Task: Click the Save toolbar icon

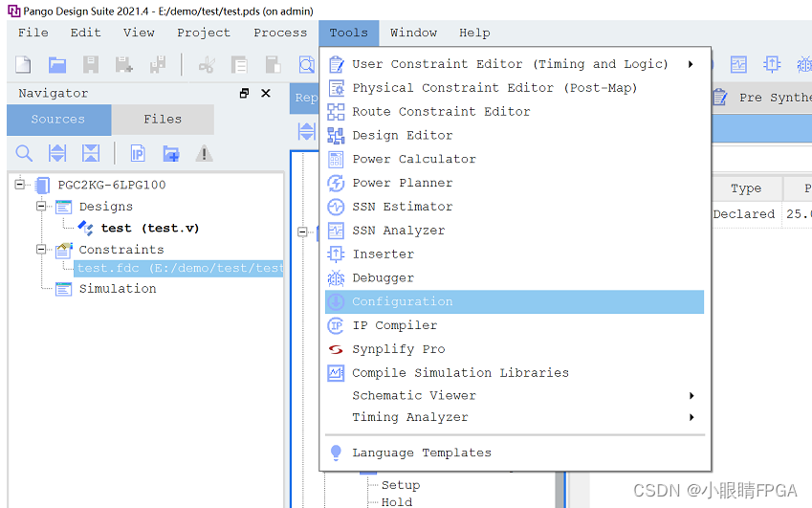Action: pos(91,65)
